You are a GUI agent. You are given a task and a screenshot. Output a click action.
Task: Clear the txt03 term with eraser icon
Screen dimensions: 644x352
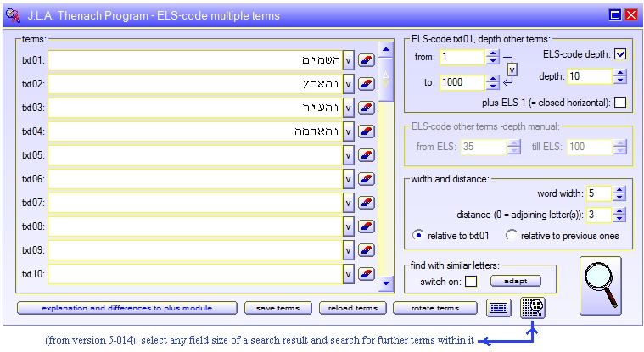click(367, 108)
